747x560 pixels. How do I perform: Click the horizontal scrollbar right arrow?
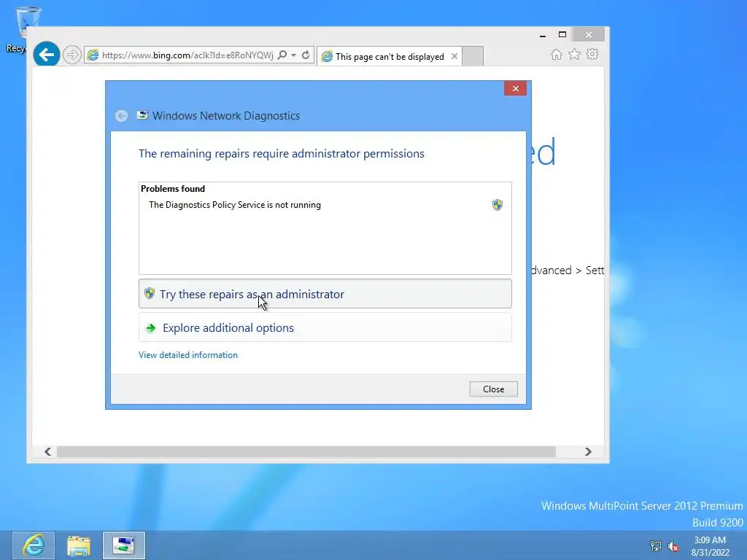[588, 451]
